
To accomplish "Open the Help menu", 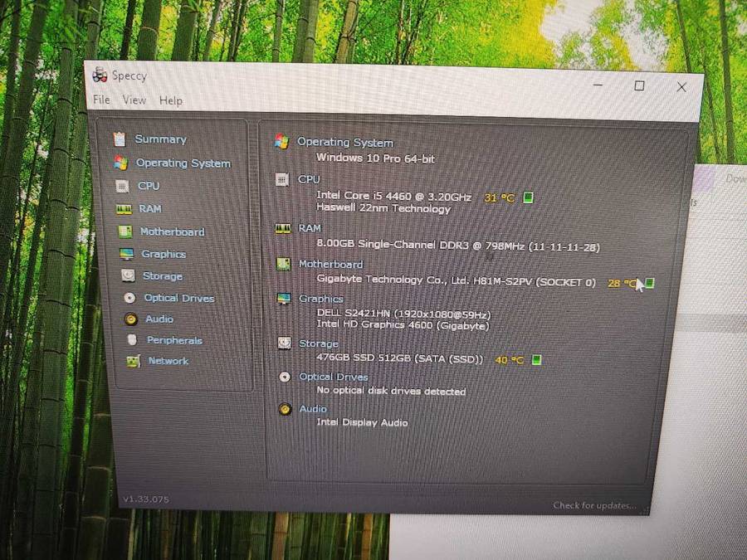I will pos(170,100).
